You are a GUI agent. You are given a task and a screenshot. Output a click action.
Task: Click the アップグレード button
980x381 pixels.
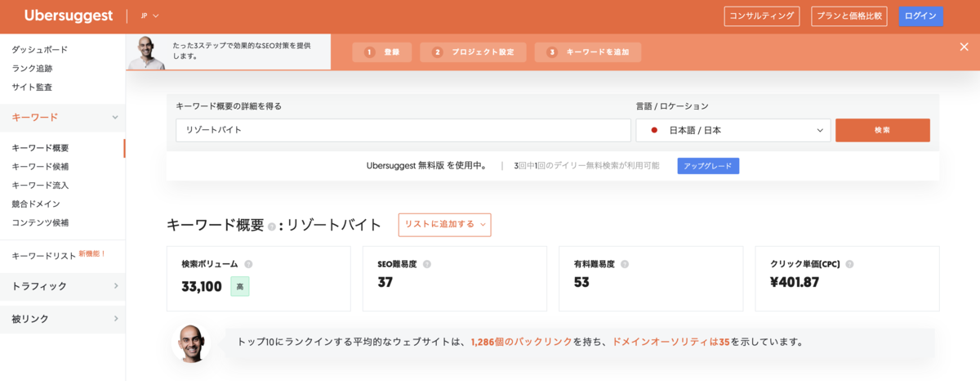click(708, 166)
